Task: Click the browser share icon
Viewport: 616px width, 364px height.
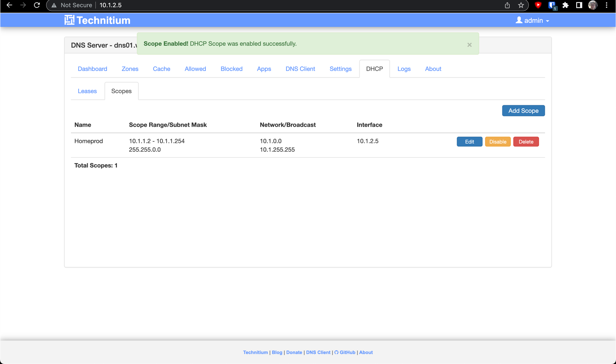Action: coord(507,5)
